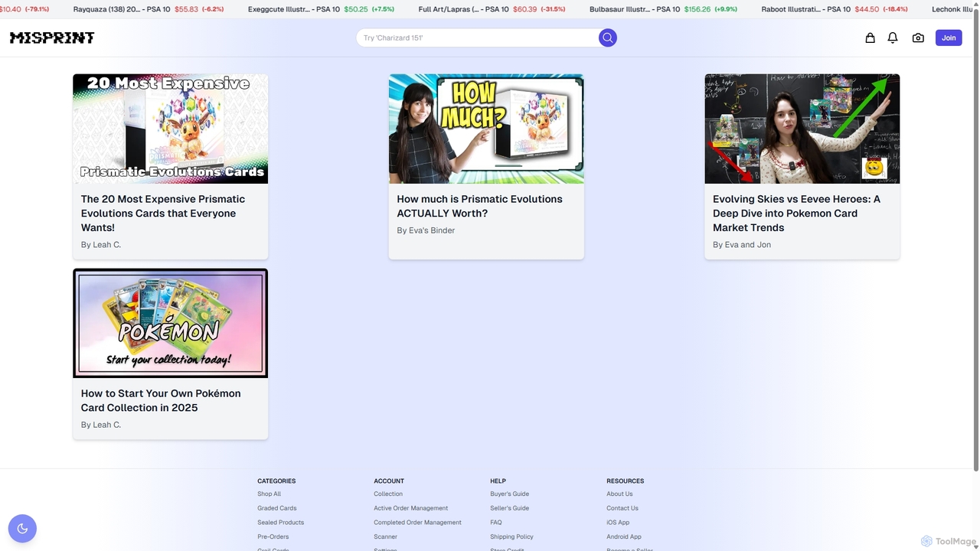The image size is (980, 551).
Task: Click footer link Graded Cards
Action: (276, 508)
